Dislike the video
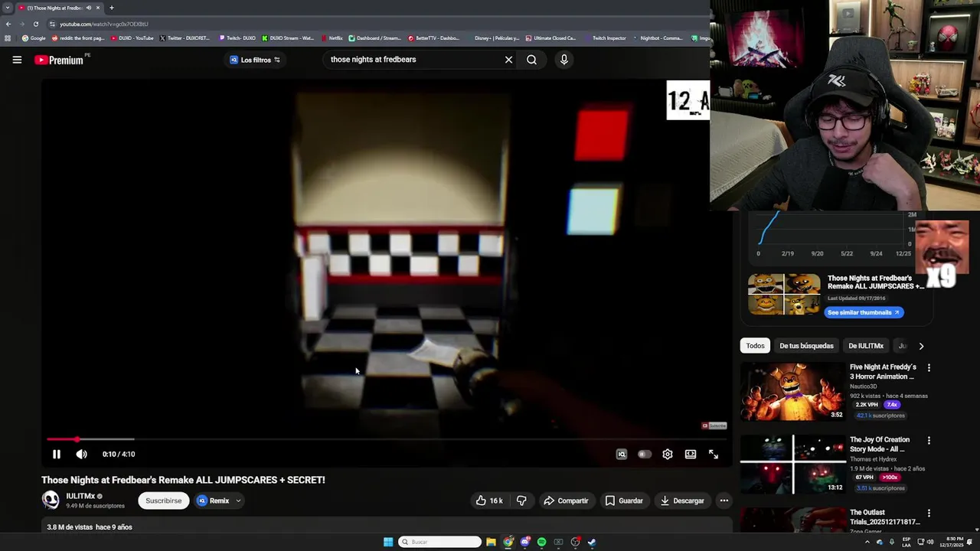 point(521,500)
